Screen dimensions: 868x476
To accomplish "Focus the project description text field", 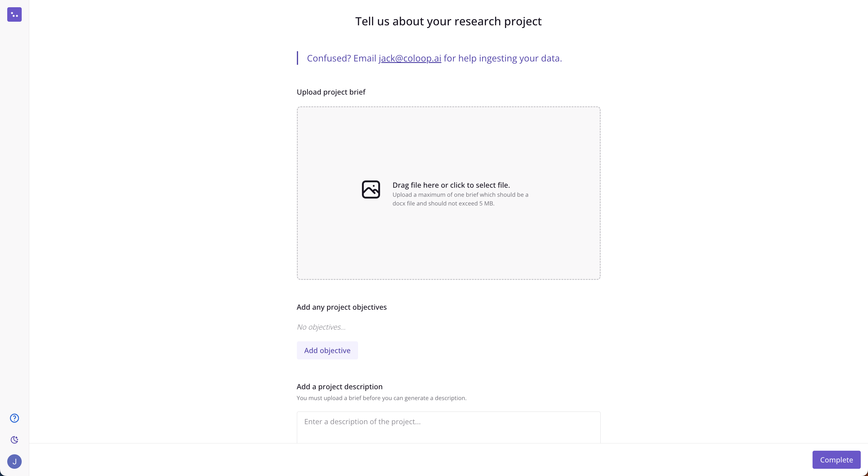I will coord(448,427).
